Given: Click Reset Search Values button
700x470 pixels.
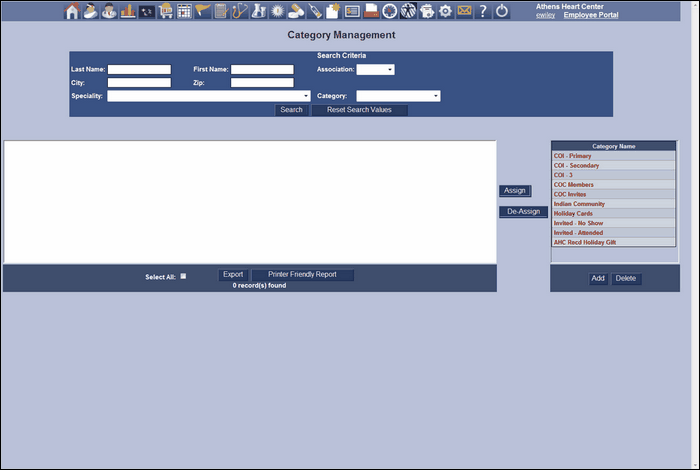Looking at the screenshot, I should 359,110.
